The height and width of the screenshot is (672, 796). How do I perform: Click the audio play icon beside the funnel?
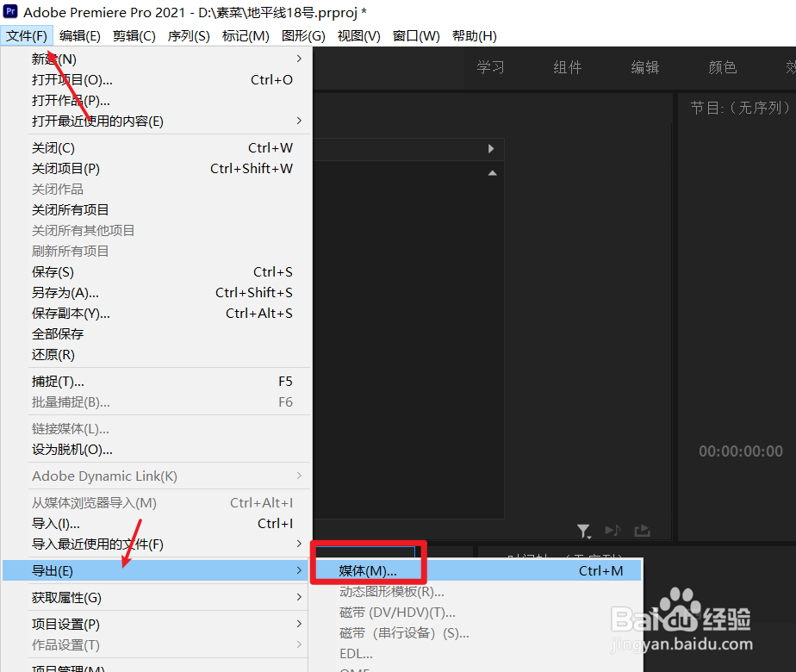coord(613,531)
